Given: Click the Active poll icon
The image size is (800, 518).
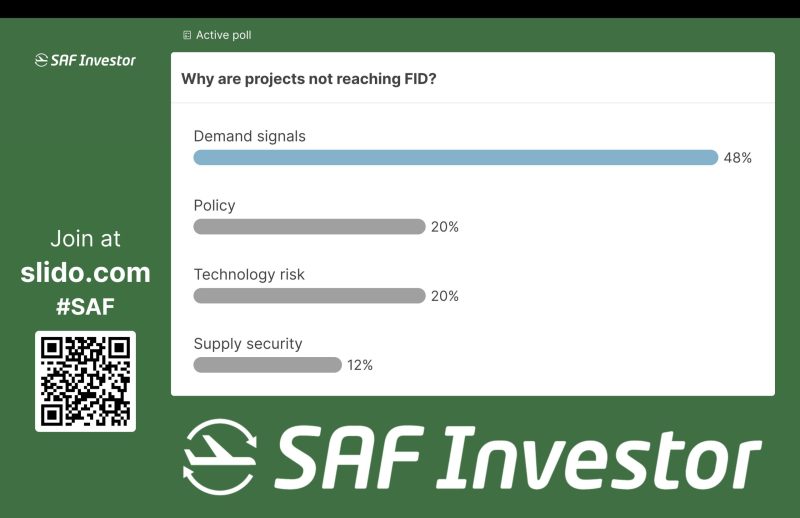Looking at the screenshot, I should point(187,35).
